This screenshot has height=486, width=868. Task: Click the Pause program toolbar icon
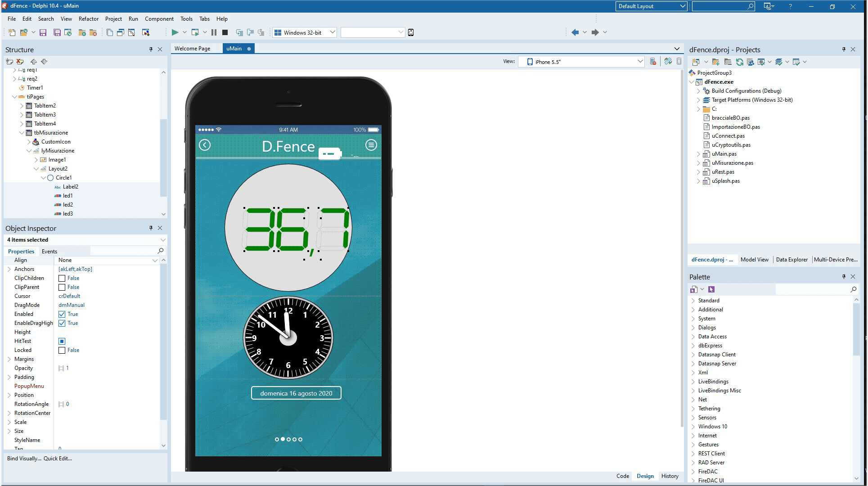(x=214, y=32)
